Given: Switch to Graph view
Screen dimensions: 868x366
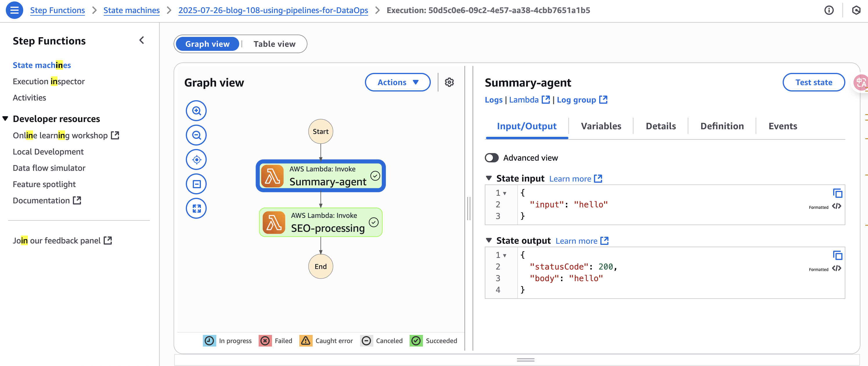Looking at the screenshot, I should click(x=207, y=44).
